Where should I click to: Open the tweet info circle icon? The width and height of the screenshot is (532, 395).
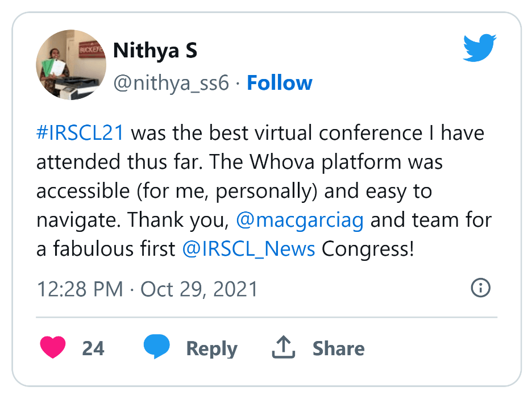tap(480, 288)
